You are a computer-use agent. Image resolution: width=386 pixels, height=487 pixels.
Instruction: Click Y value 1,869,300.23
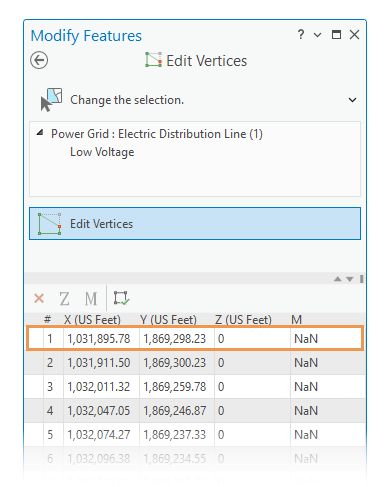pos(175,363)
